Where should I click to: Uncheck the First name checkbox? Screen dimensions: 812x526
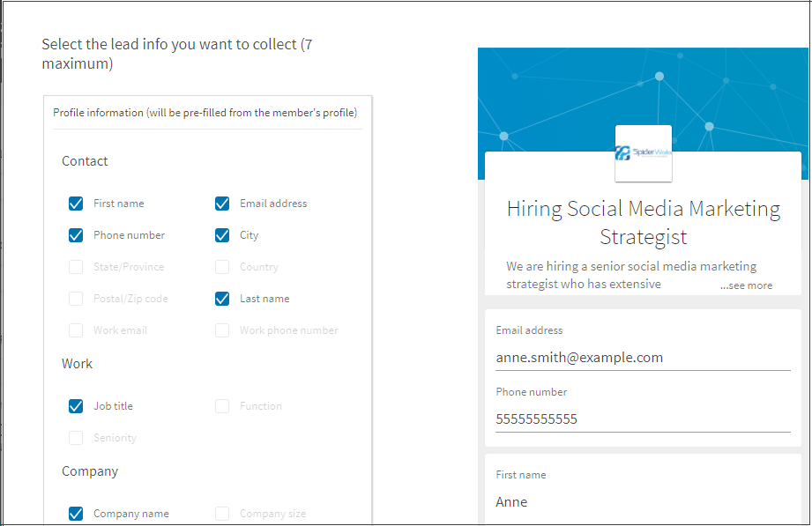(76, 204)
